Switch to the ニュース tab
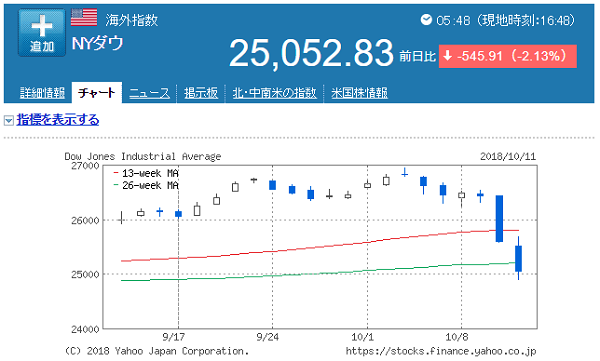The image size is (600, 361). click(149, 93)
